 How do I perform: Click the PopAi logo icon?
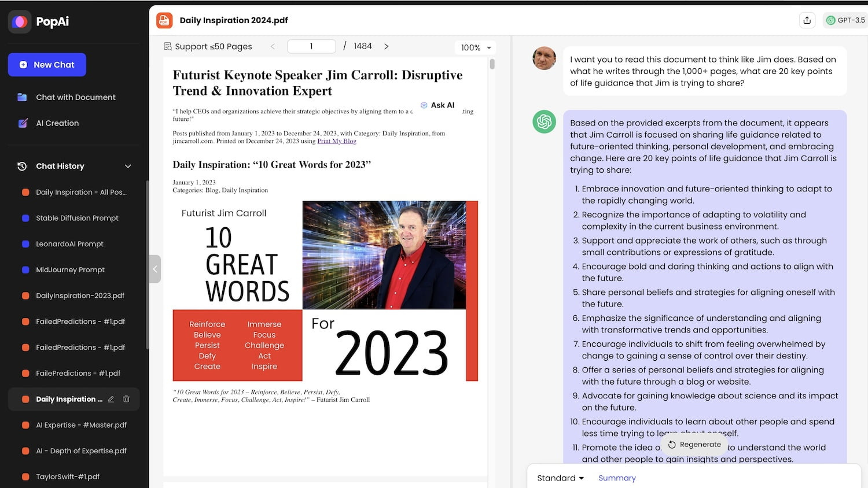click(20, 22)
